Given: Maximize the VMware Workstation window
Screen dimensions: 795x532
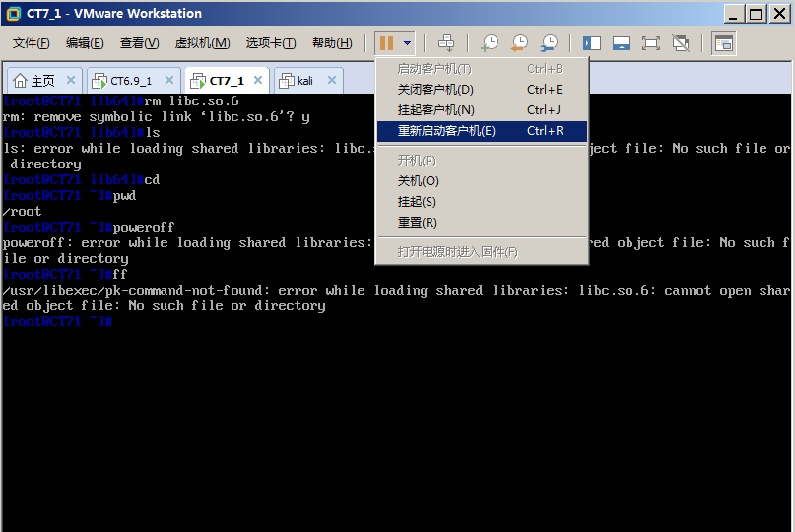Looking at the screenshot, I should [756, 14].
